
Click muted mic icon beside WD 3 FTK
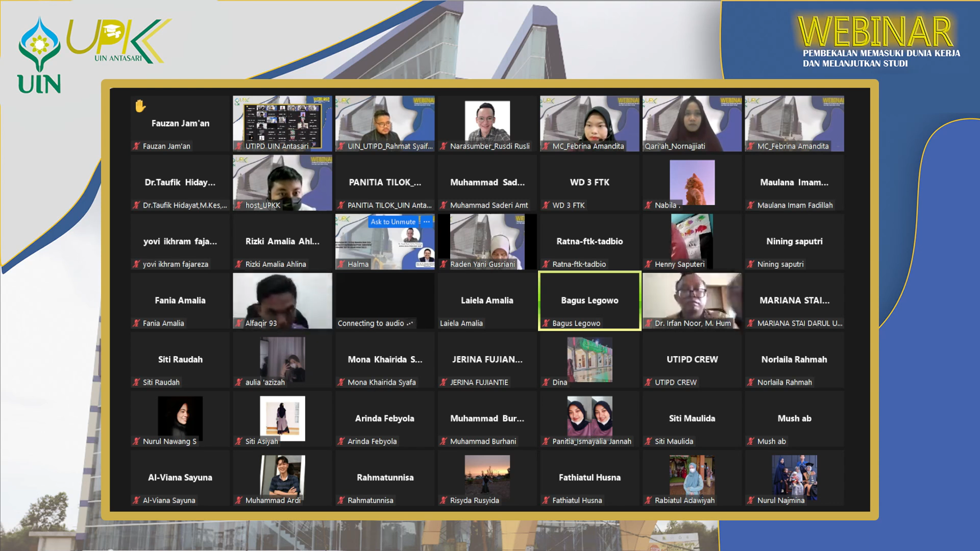coord(546,205)
